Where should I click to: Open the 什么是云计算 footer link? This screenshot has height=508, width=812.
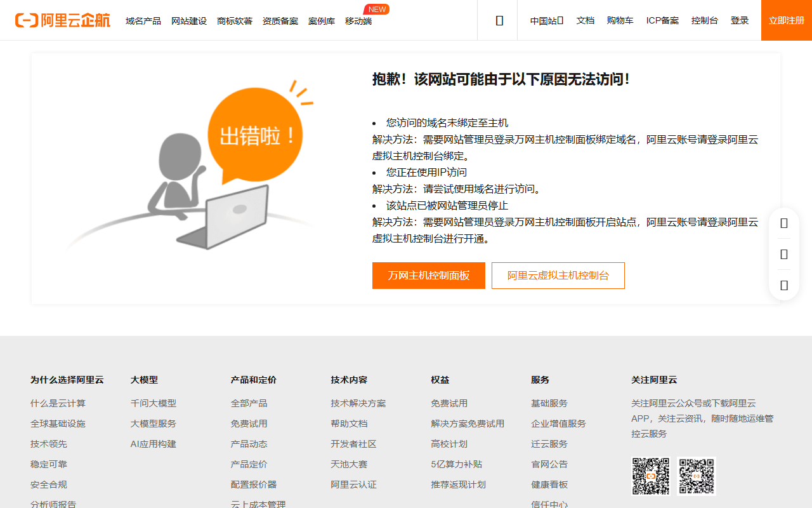[x=58, y=403]
